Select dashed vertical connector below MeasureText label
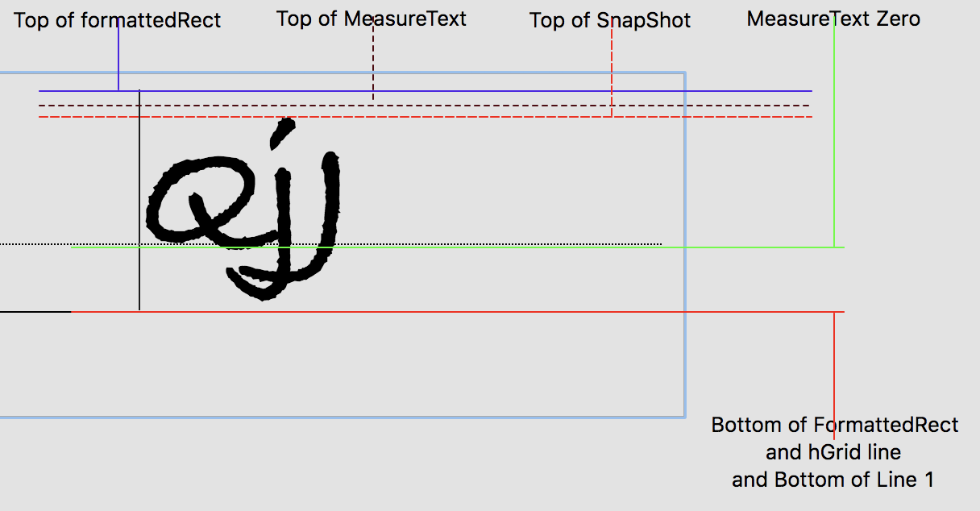 (373, 64)
